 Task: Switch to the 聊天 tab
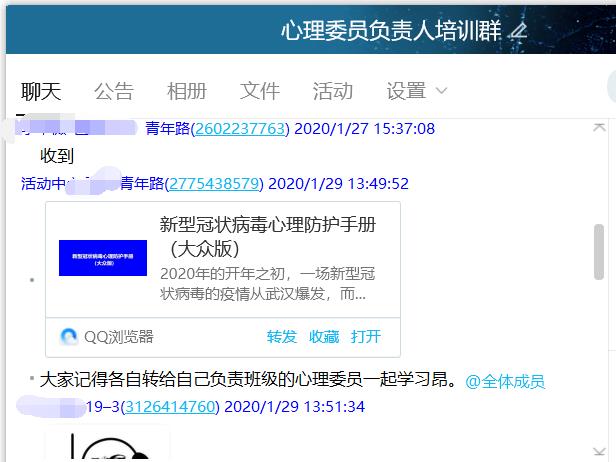click(x=41, y=91)
